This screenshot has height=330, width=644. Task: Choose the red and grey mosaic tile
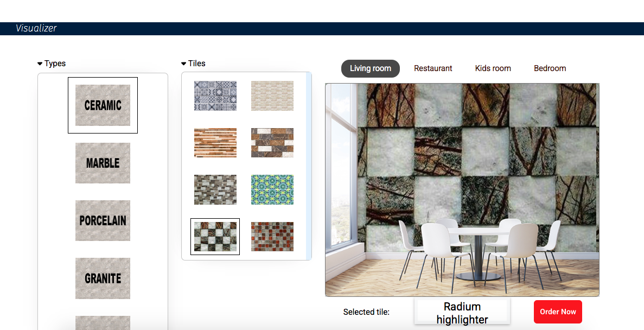[272, 237]
